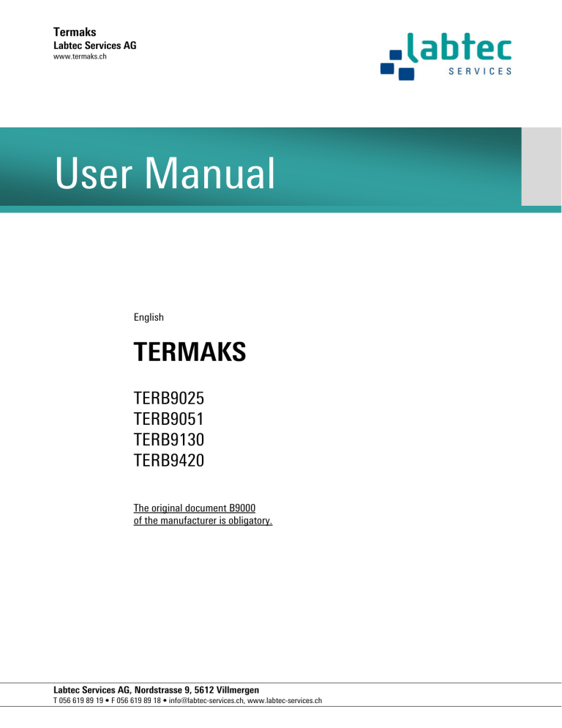Select model number TERB9420
562x728 pixels.
click(x=169, y=461)
